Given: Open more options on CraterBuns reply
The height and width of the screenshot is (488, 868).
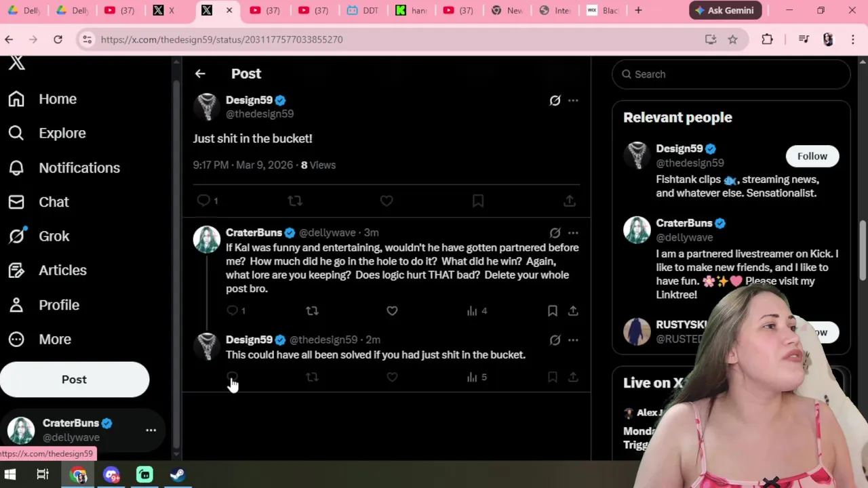Looking at the screenshot, I should coord(573,232).
